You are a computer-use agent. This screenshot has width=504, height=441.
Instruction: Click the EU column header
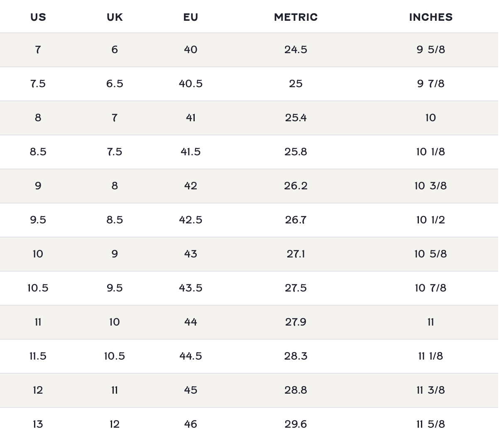coord(191,17)
